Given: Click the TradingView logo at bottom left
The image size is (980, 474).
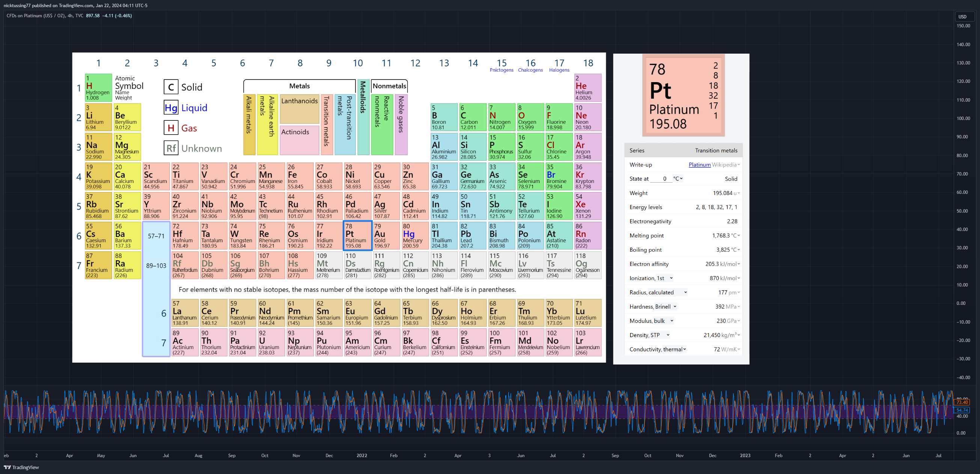Looking at the screenshot, I should (21, 467).
